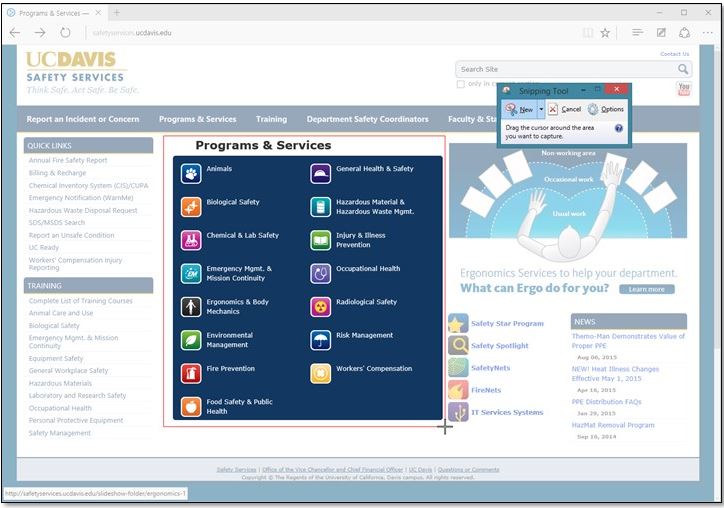The height and width of the screenshot is (508, 724).
Task: Click the Workers' Compensation bandage icon
Action: coord(320,374)
